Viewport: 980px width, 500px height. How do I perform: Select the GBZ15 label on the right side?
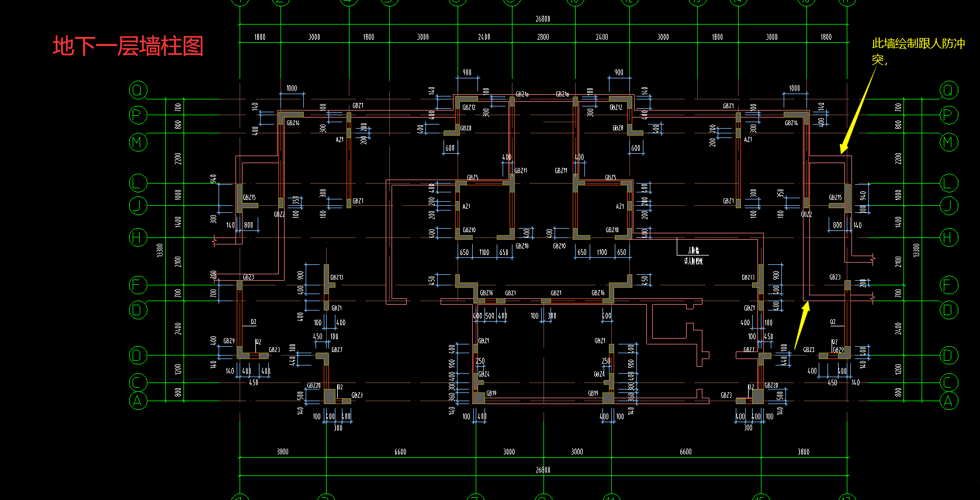point(835,198)
